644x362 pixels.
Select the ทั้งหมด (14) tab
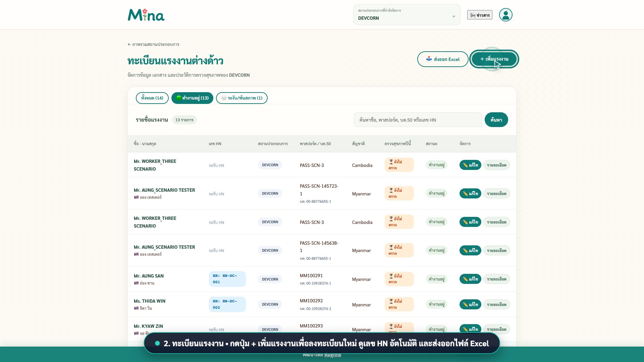tap(152, 98)
